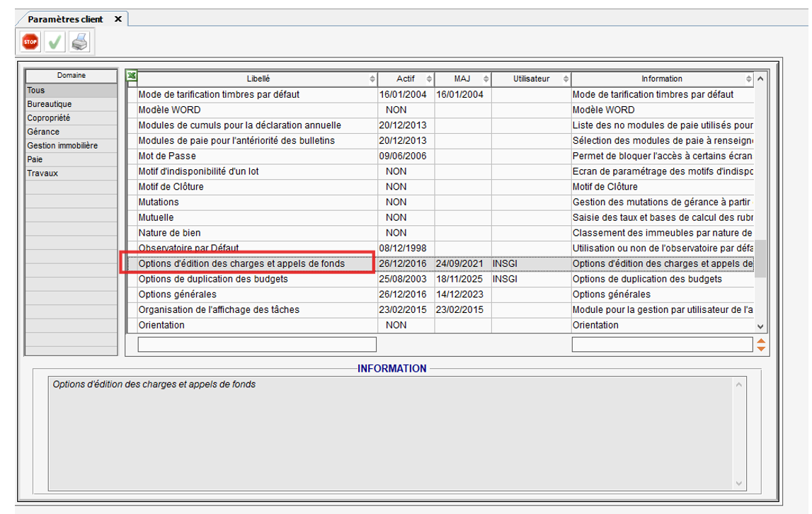Click the table's scroll down arrow
812x514 pixels.
click(x=761, y=326)
